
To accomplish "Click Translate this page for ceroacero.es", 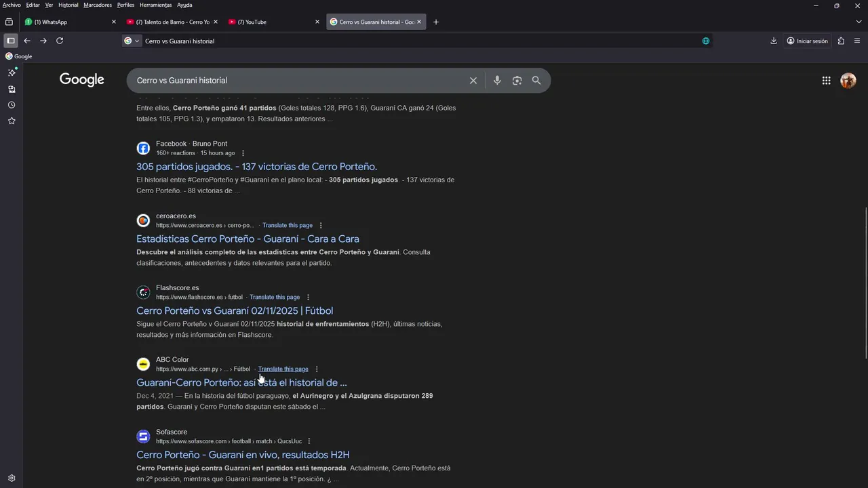I will click(x=288, y=225).
